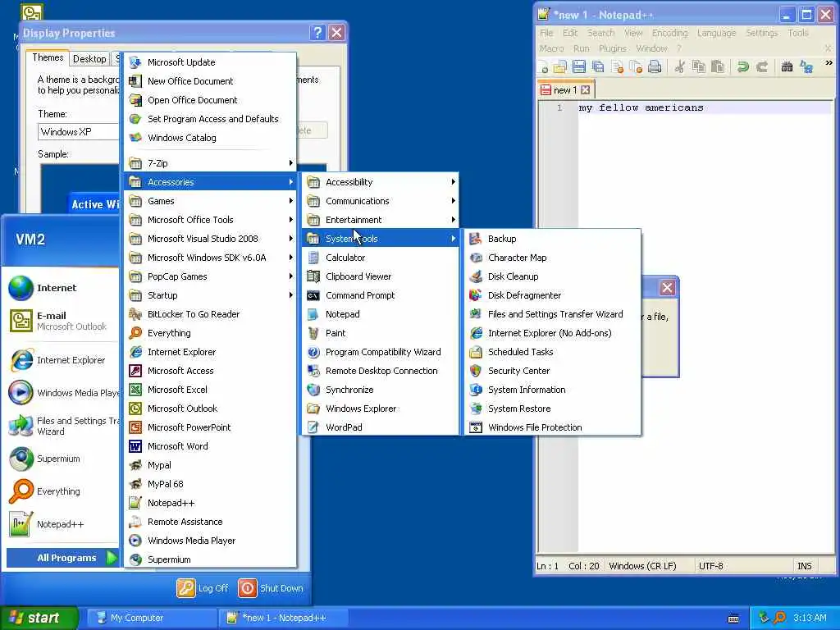The width and height of the screenshot is (840, 630).
Task: Expand the 7-Zip submenu
Action: 211,163
